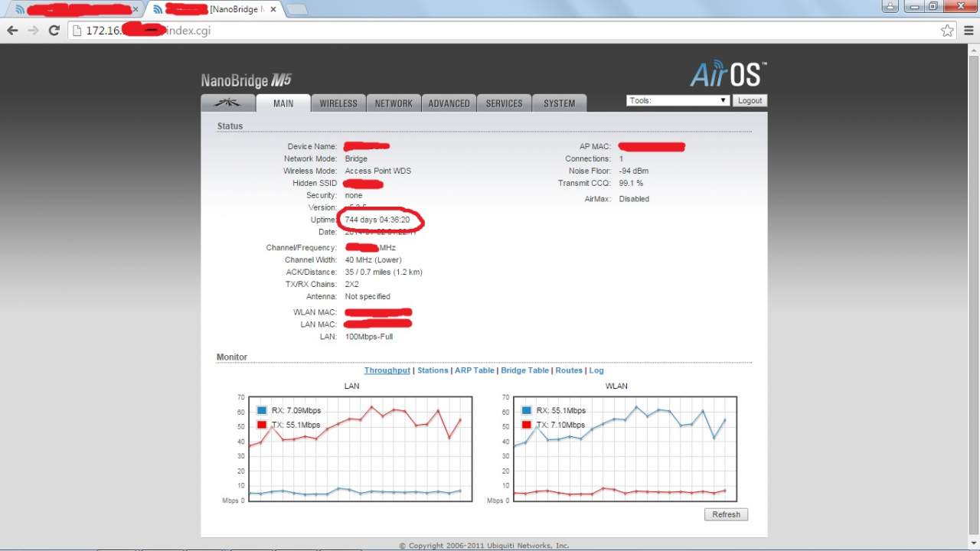Click the -94 dBm noise floor value
This screenshot has width=980, height=551.
[x=634, y=171]
